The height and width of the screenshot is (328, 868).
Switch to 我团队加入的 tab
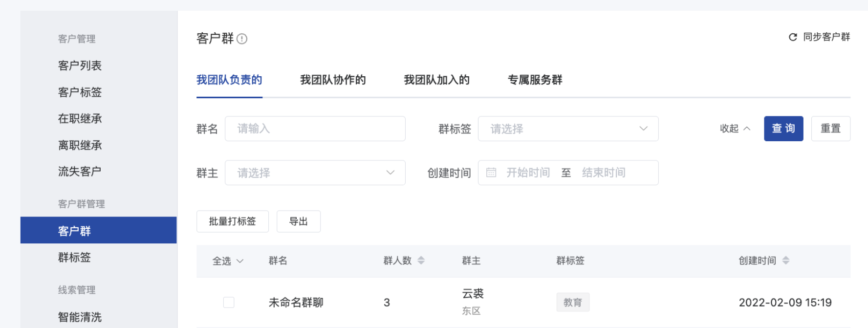[436, 80]
